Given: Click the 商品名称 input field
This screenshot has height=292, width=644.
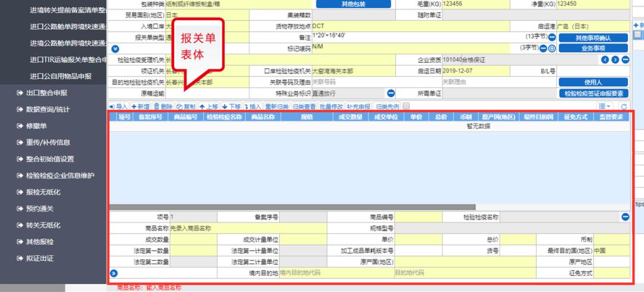Looking at the screenshot, I should tap(248, 228).
